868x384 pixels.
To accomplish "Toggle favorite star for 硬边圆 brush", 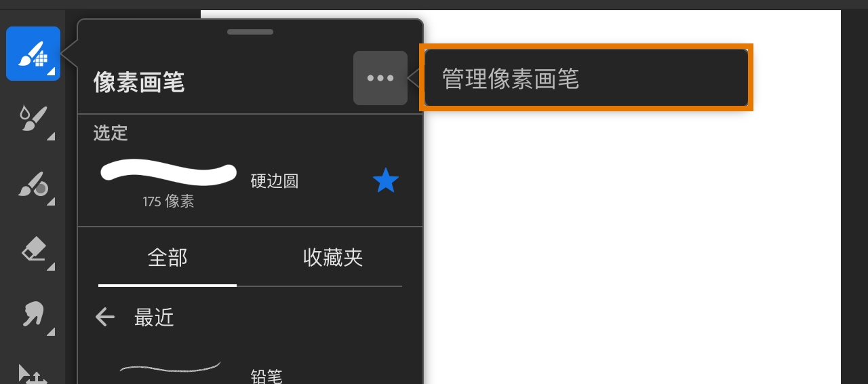I will pos(386,181).
